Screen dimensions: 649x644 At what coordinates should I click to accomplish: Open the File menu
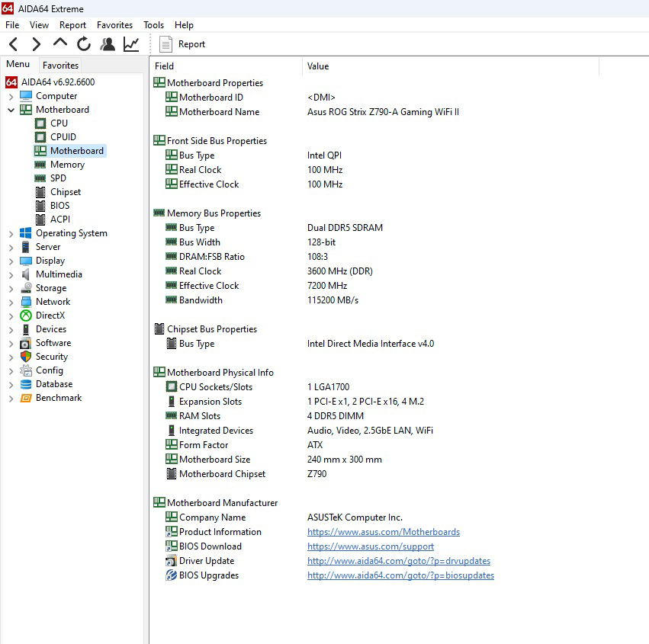pos(12,25)
